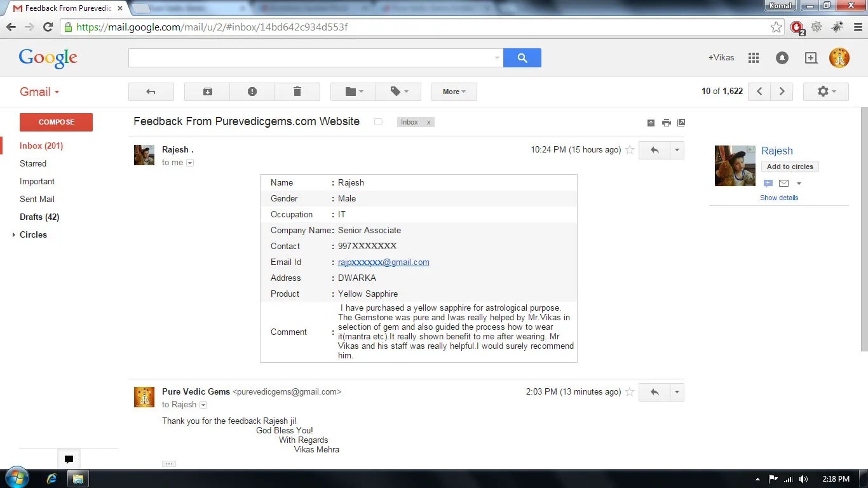Open the chat panel speech bubble
868x488 pixels.
click(x=69, y=459)
